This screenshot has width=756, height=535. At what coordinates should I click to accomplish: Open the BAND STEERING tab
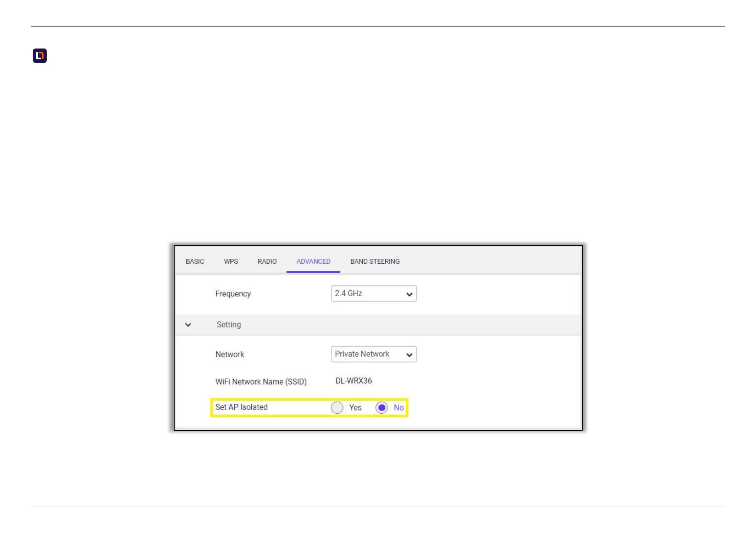(x=375, y=261)
